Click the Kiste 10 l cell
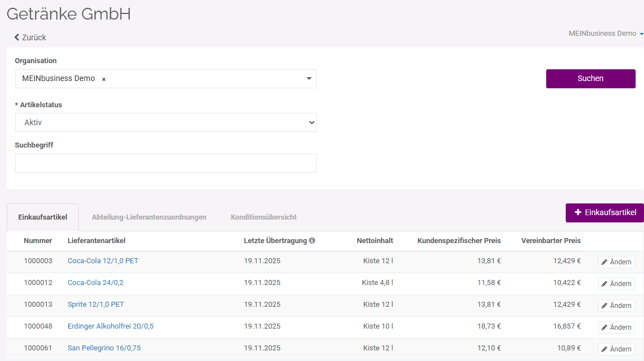The width and height of the screenshot is (644, 361). (378, 326)
